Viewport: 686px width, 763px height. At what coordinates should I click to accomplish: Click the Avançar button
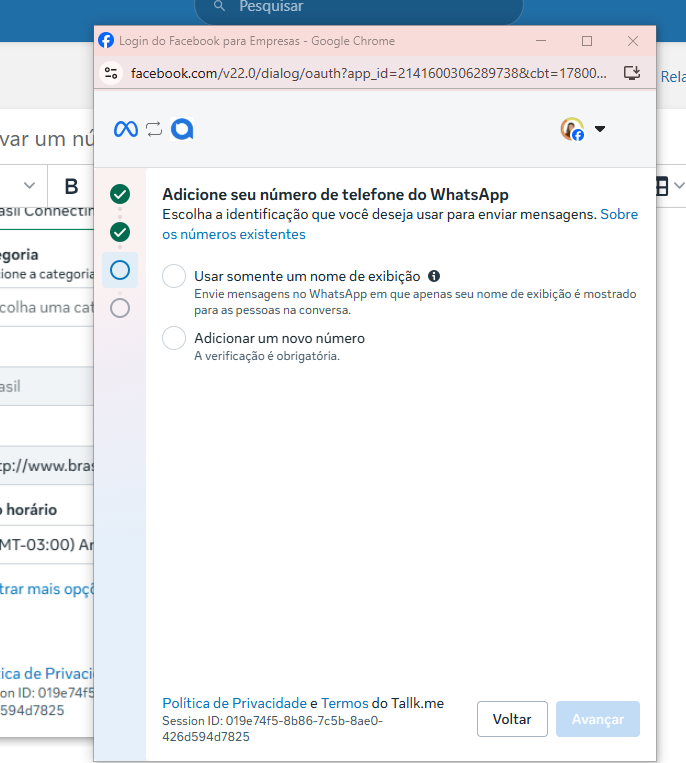point(598,719)
